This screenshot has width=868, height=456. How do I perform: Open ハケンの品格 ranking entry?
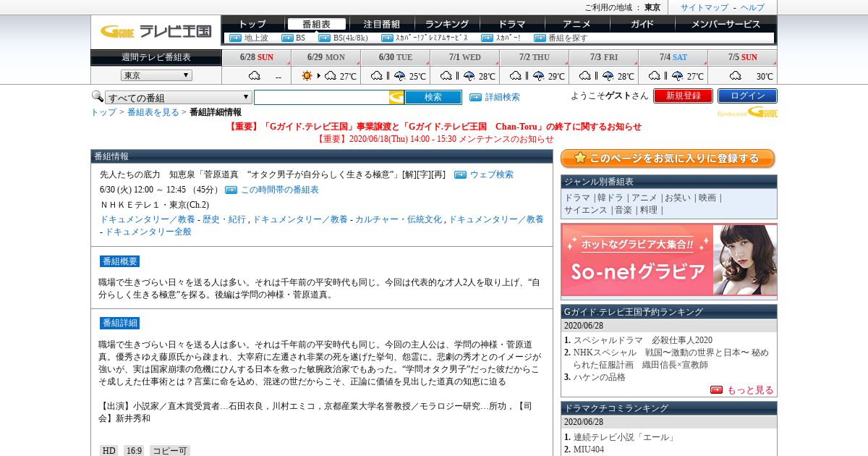[600, 377]
